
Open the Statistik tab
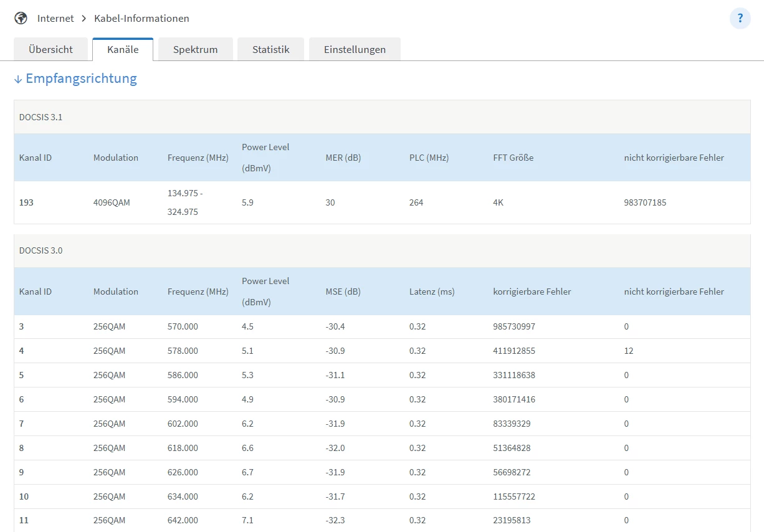point(270,49)
